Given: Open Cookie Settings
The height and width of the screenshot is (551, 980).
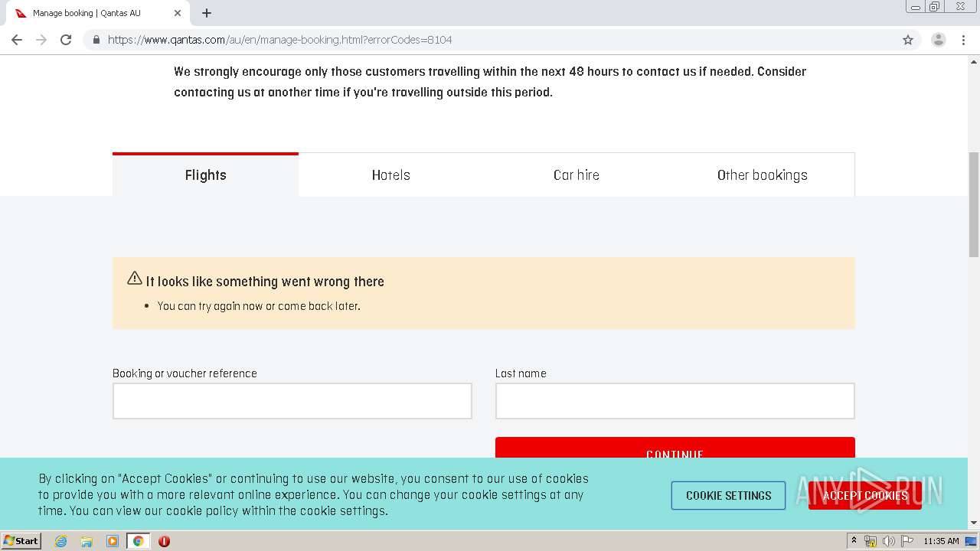Looking at the screenshot, I should [728, 495].
